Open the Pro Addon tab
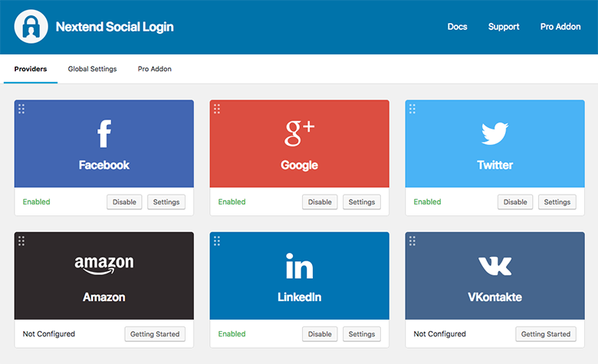This screenshot has height=364, width=598. pos(155,69)
